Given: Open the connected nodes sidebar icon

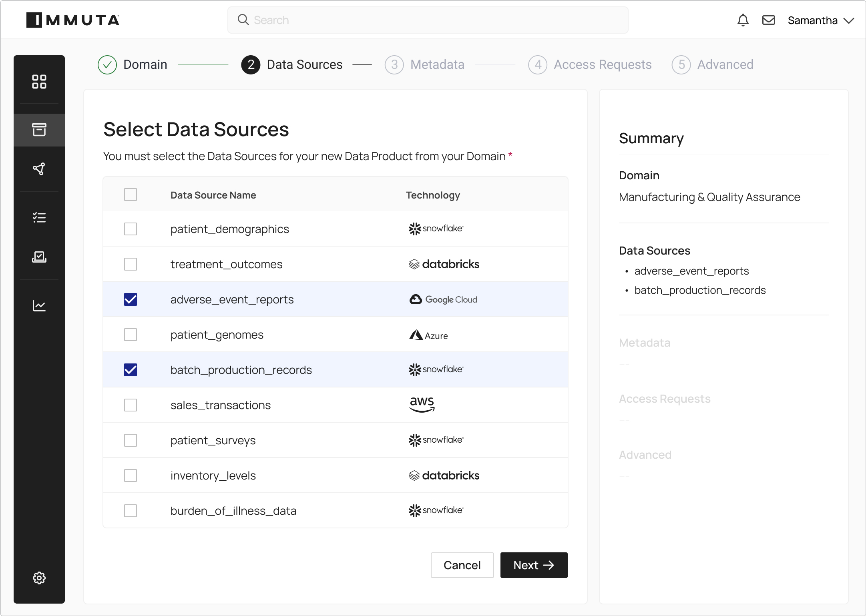Looking at the screenshot, I should click(39, 169).
